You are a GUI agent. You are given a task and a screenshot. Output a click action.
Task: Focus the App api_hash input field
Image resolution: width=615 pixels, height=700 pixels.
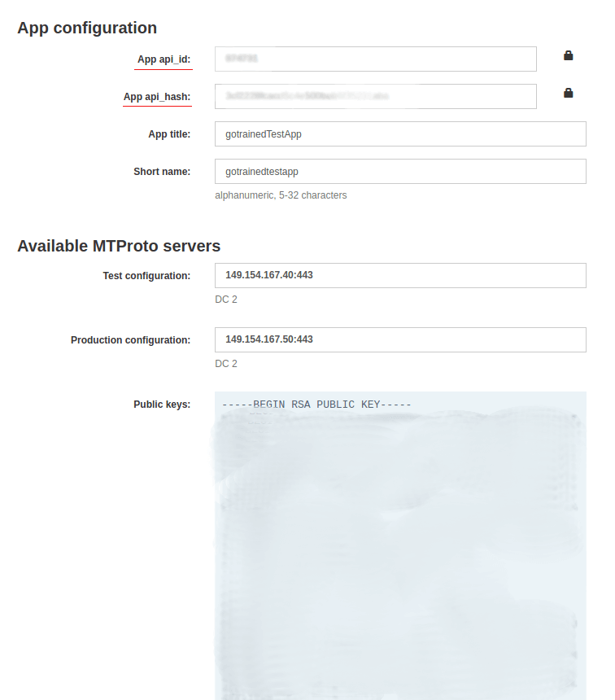tap(376, 96)
